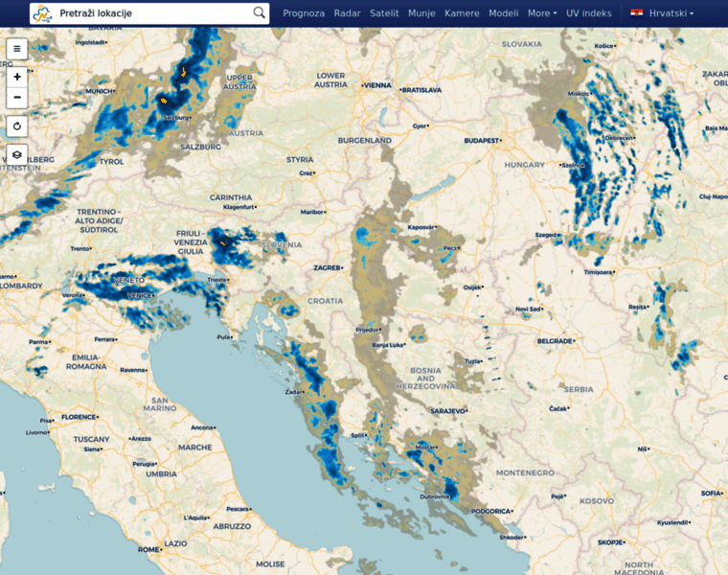Click the Timișoara city label on map
Image resolution: width=728 pixels, height=575 pixels.
[x=599, y=272]
